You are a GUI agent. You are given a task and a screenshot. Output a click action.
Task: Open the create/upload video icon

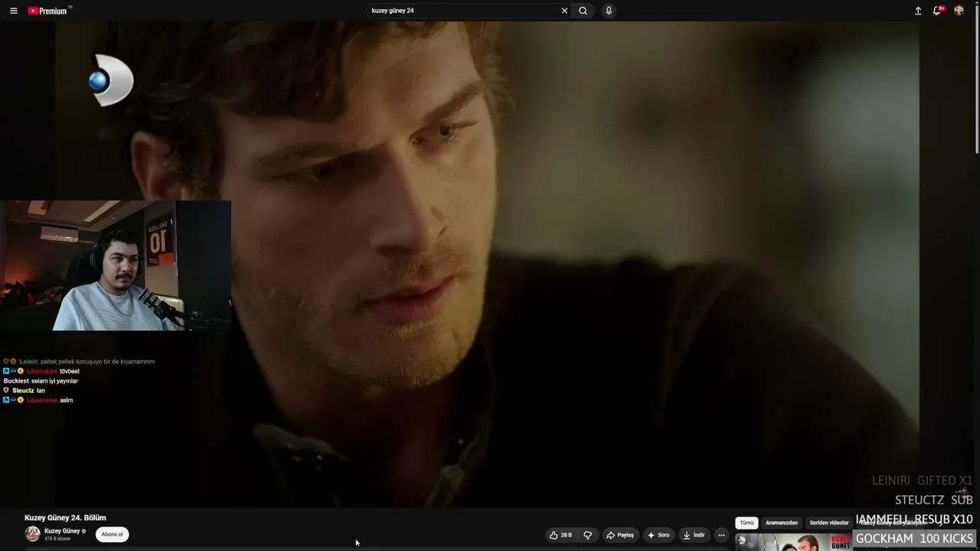click(918, 11)
